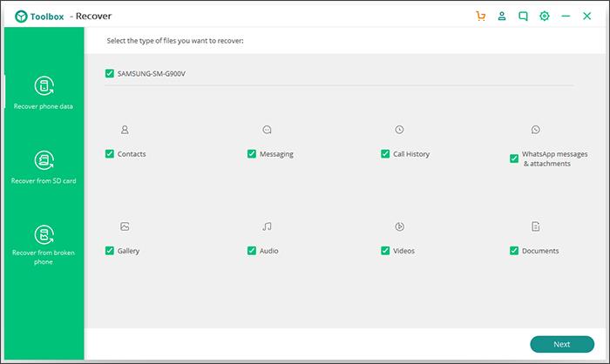
Task: Click the Gallery picture icon
Action: pyautogui.click(x=125, y=226)
